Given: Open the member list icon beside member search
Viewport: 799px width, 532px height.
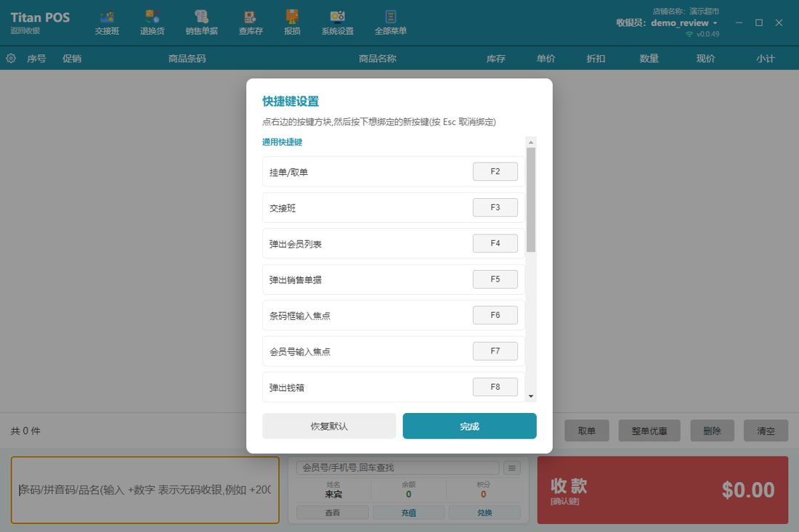Looking at the screenshot, I should [511, 468].
